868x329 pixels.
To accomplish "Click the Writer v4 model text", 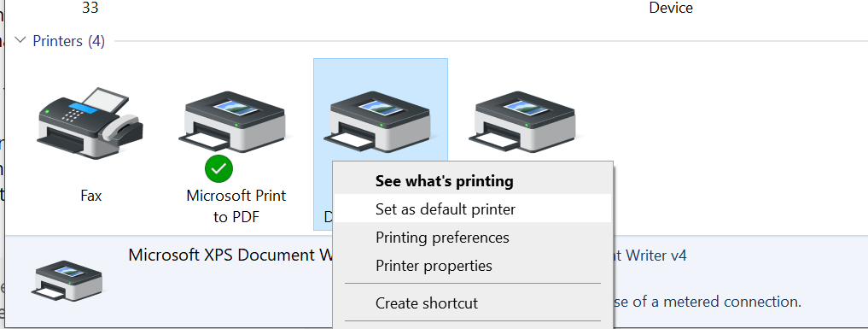I will tap(650, 256).
